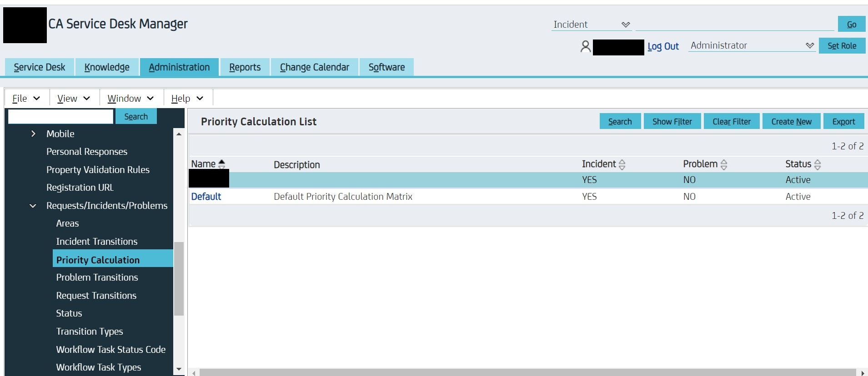868x376 pixels.
Task: Collapse the Requests/Incidents/Problems node
Action: coord(33,206)
